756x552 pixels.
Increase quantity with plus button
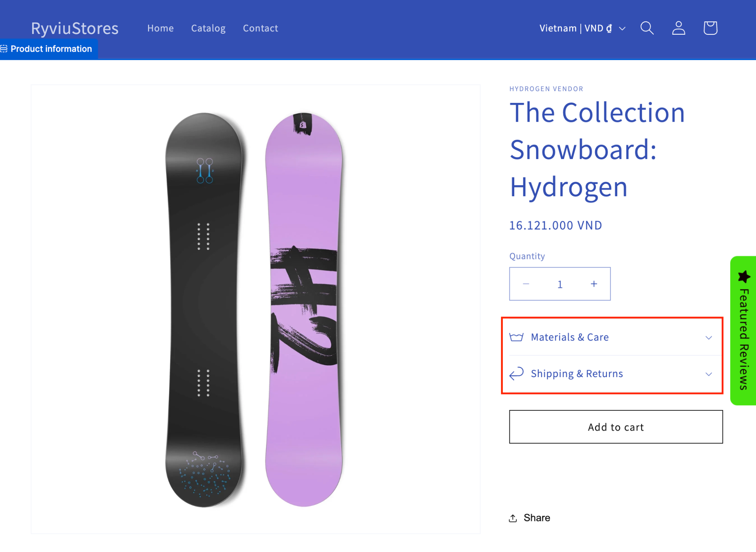click(594, 284)
